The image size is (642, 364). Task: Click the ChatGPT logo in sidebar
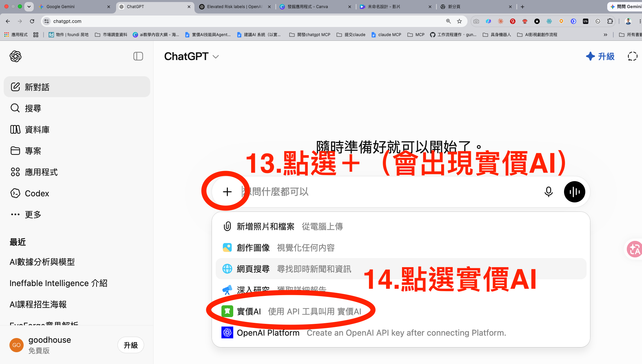[16, 56]
